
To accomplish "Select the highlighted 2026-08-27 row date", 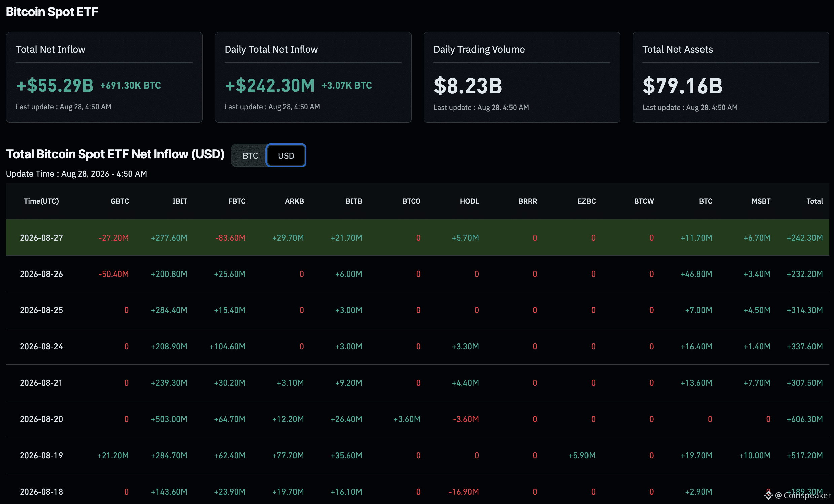I will [41, 238].
